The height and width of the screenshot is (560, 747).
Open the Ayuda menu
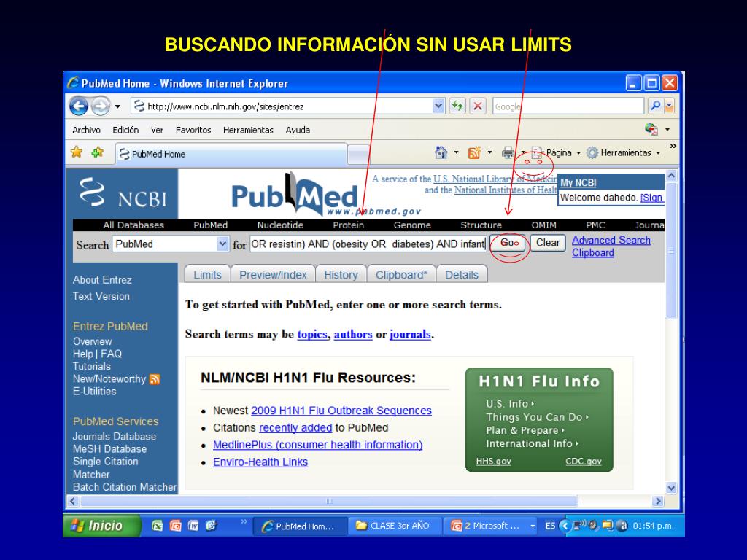(x=298, y=130)
